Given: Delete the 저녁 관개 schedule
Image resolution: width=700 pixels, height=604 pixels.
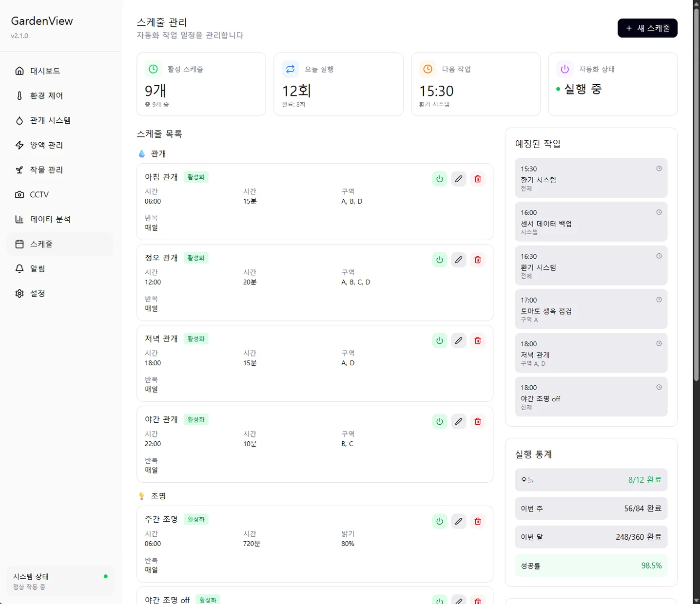Looking at the screenshot, I should [478, 340].
